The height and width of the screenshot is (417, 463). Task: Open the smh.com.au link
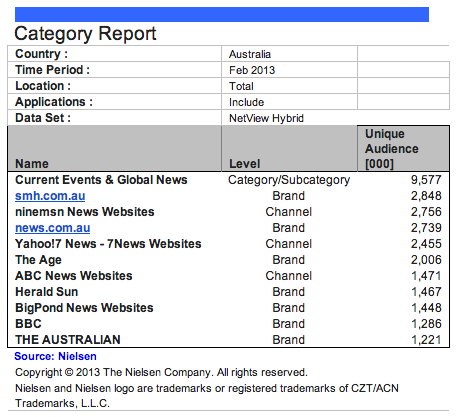point(50,196)
